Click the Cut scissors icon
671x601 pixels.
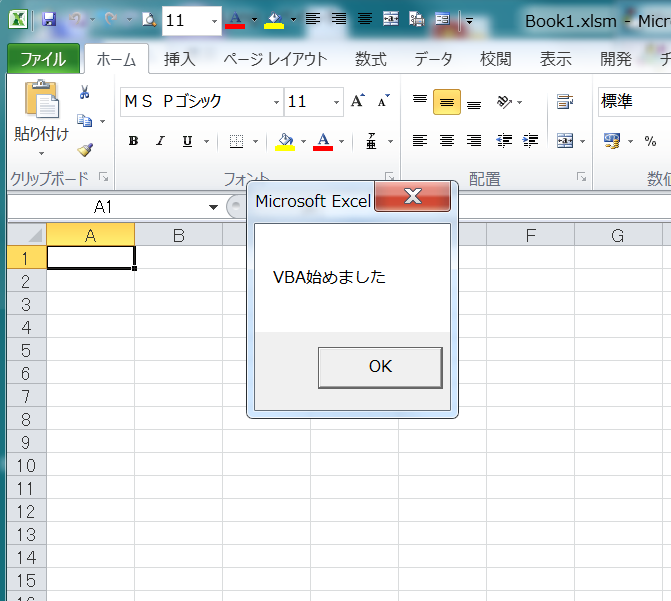[x=84, y=92]
